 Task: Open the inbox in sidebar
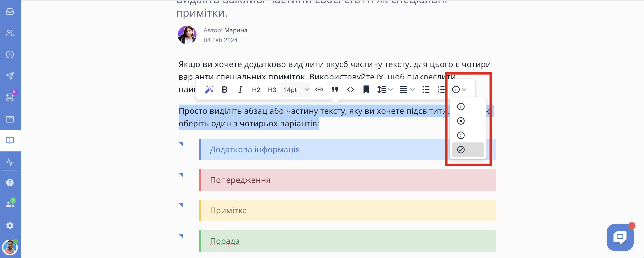[x=10, y=11]
